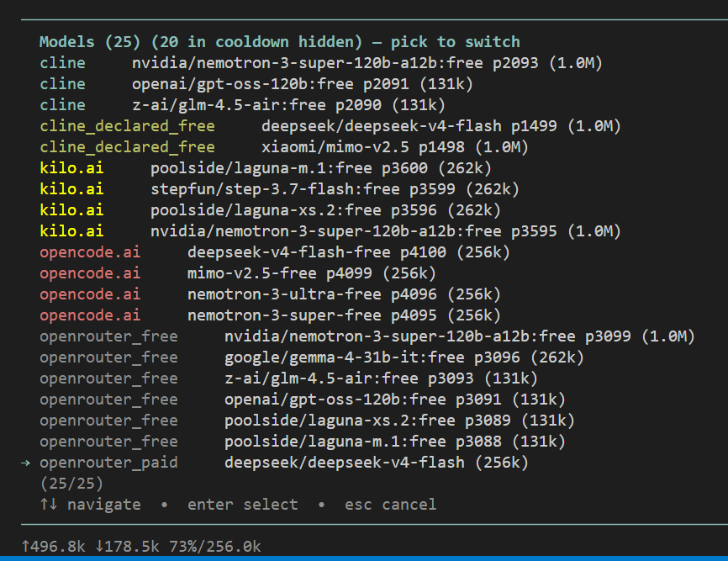Click the ↑496.8k uploaded tokens status
This screenshot has width=728, height=561.
[x=54, y=547]
